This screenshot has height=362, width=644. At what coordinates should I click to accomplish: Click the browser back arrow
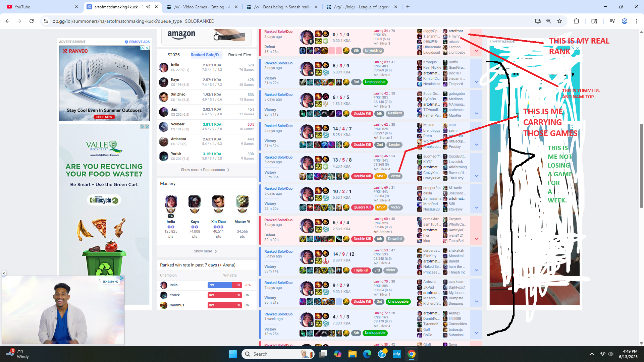(7, 21)
